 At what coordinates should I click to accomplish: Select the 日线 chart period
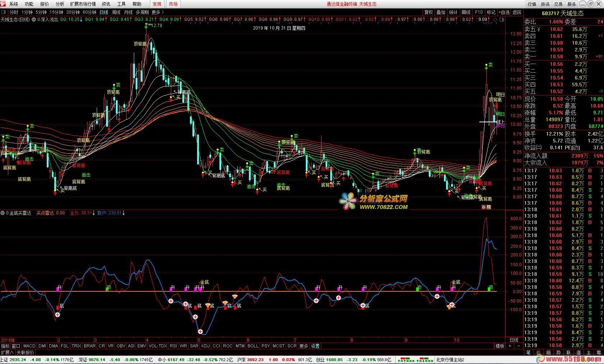(x=104, y=12)
